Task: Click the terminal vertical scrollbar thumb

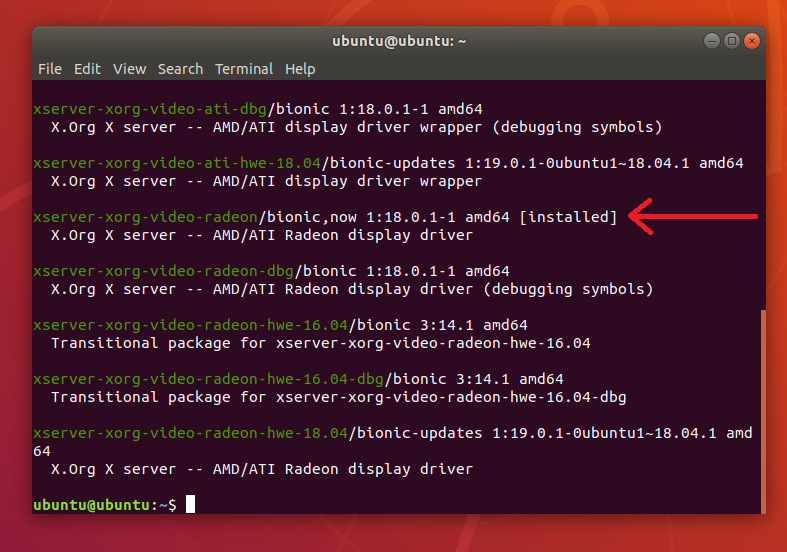Action: coord(763,410)
